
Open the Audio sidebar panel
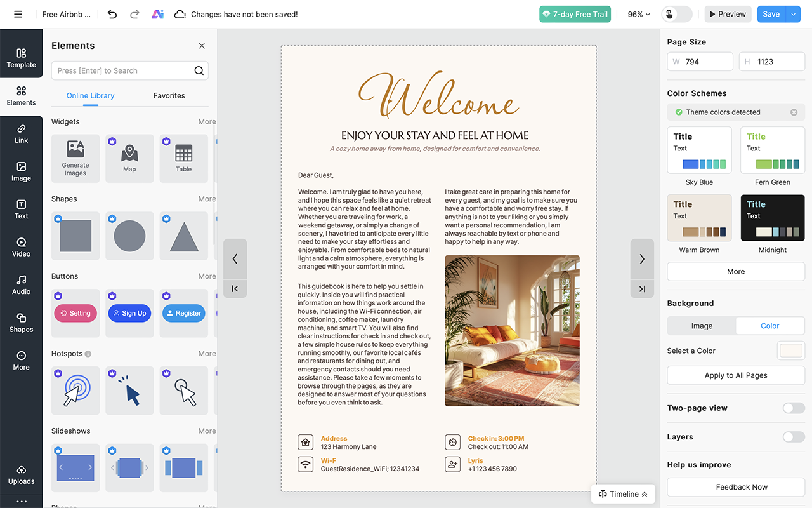22,285
